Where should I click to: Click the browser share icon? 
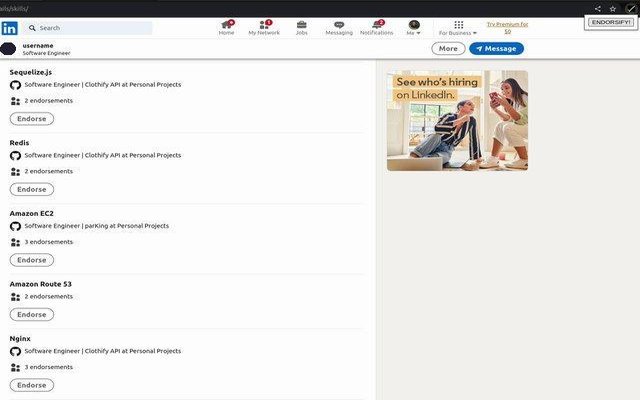[x=598, y=8]
